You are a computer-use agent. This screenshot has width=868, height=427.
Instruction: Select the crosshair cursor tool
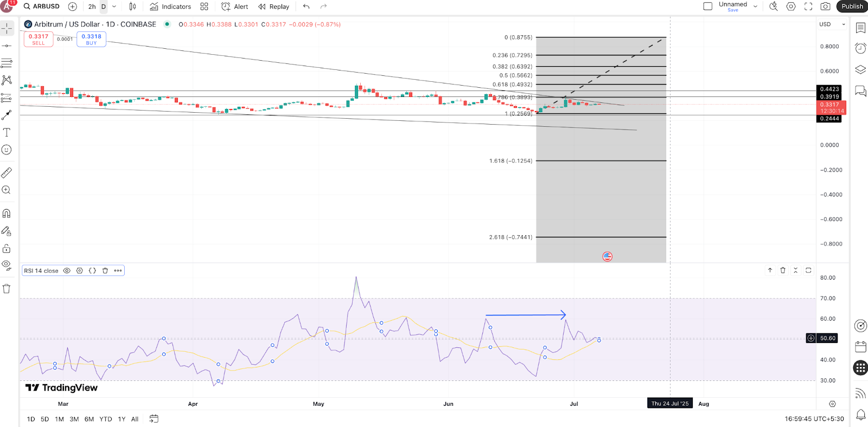[7, 28]
